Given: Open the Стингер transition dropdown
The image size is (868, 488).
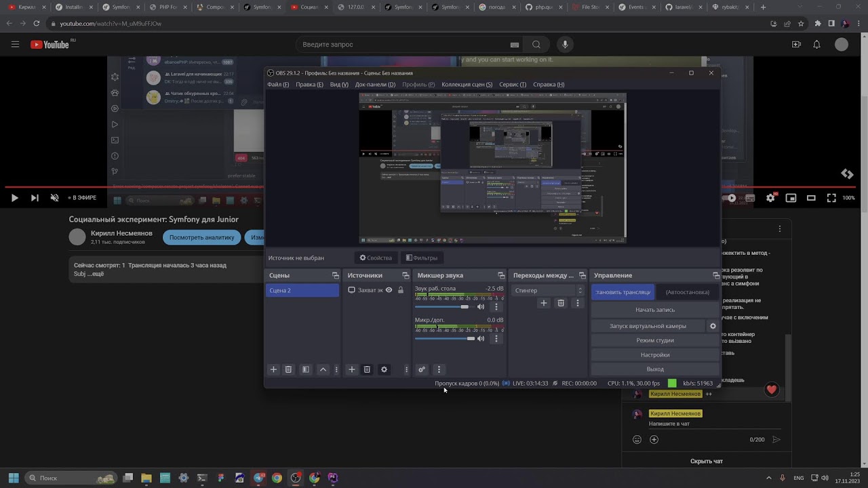Looking at the screenshot, I should pyautogui.click(x=548, y=290).
